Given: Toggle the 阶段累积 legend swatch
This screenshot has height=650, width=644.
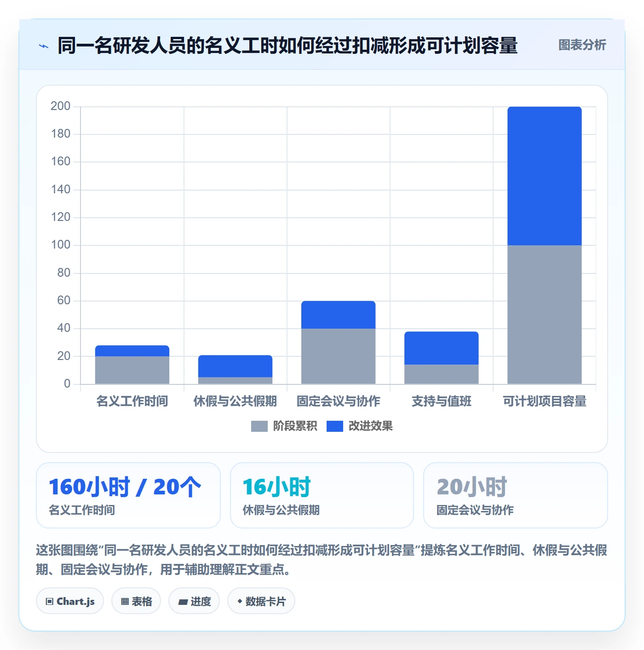Looking at the screenshot, I should [x=259, y=426].
